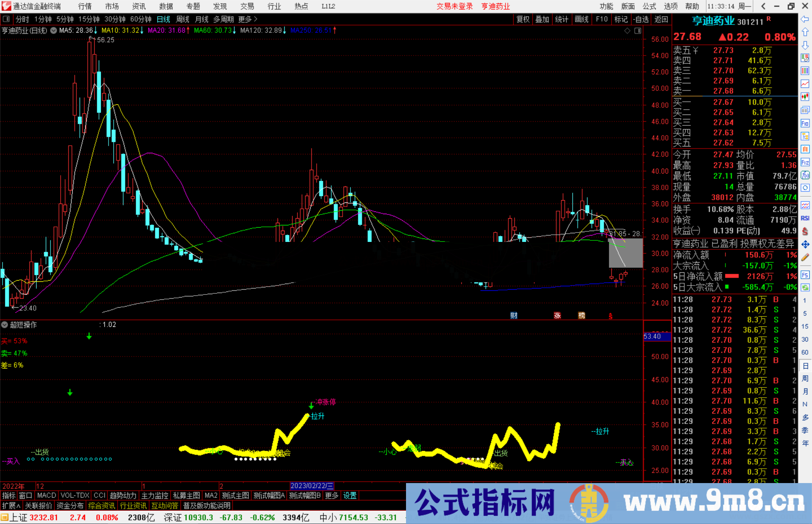Expand the 扩展 panel at bottom left

click(10, 506)
